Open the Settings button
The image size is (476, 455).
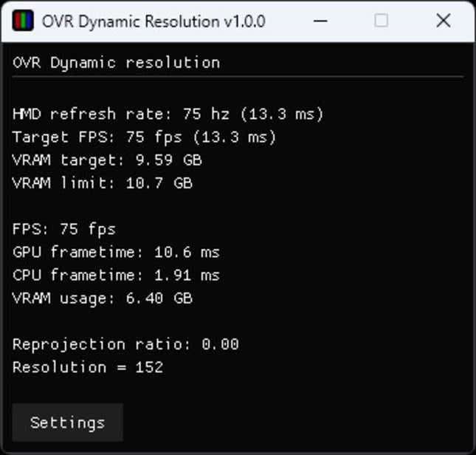[67, 422]
